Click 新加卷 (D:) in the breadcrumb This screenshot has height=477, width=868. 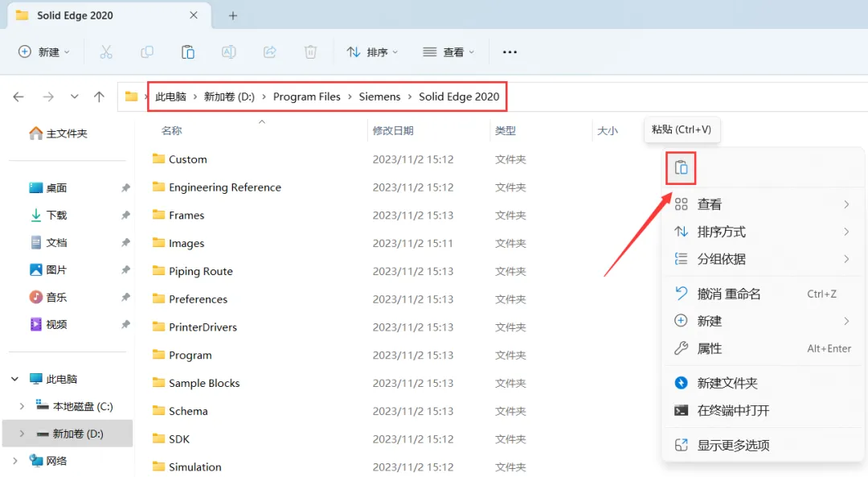pyautogui.click(x=229, y=97)
